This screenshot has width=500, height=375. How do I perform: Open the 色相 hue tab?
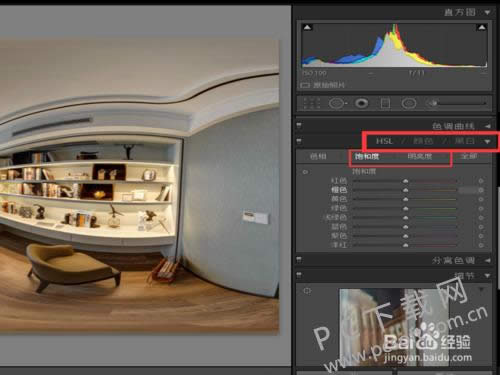(318, 156)
